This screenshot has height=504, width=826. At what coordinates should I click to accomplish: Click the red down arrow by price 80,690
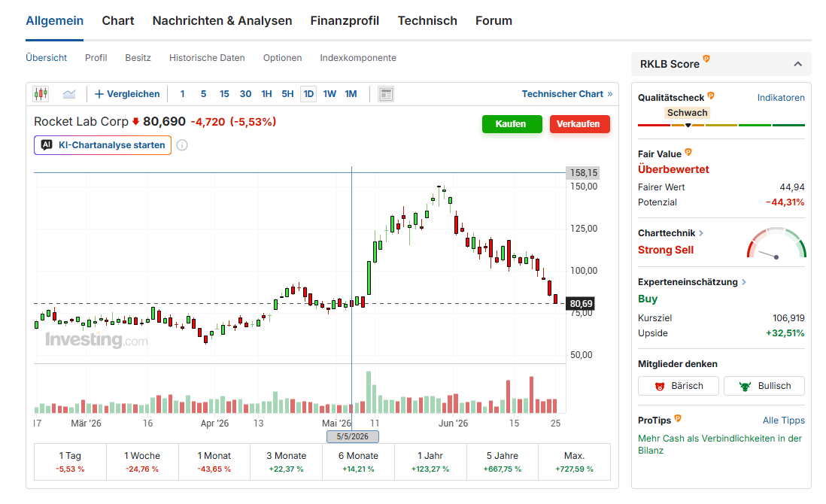pyautogui.click(x=135, y=122)
